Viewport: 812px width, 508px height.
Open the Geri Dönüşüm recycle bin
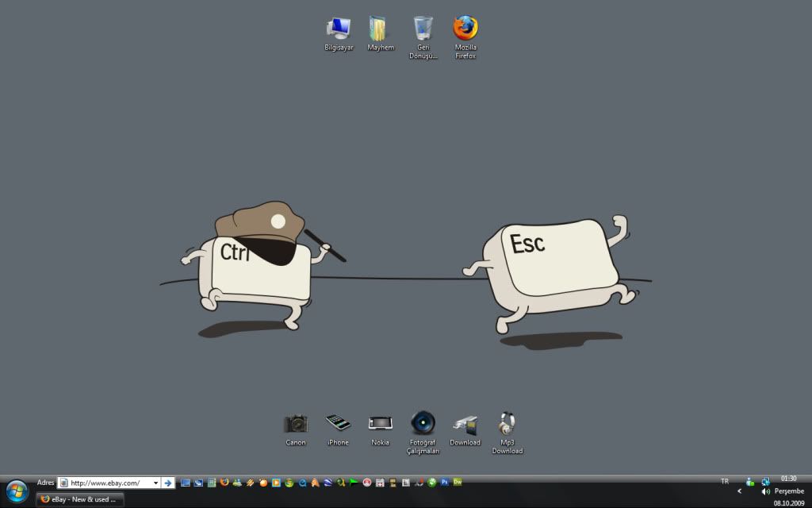click(x=423, y=29)
